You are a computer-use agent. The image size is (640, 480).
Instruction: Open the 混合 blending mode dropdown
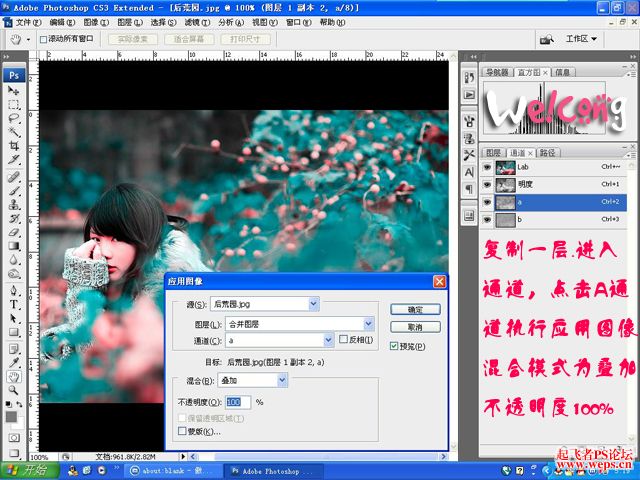point(282,380)
